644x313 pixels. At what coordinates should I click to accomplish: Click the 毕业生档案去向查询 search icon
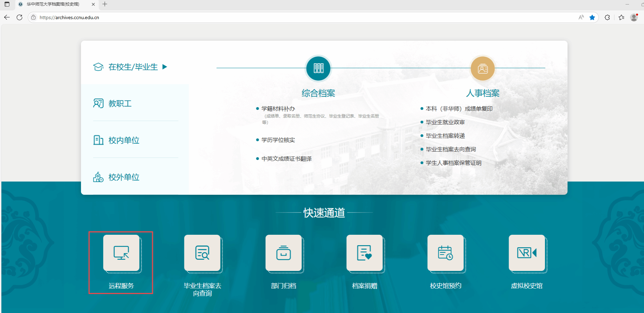pos(202,253)
